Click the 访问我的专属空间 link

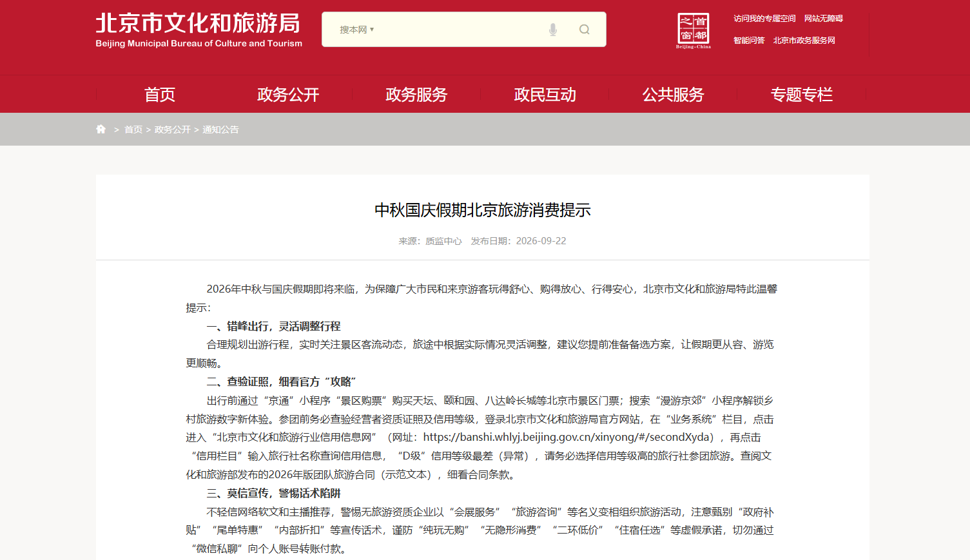click(x=764, y=19)
